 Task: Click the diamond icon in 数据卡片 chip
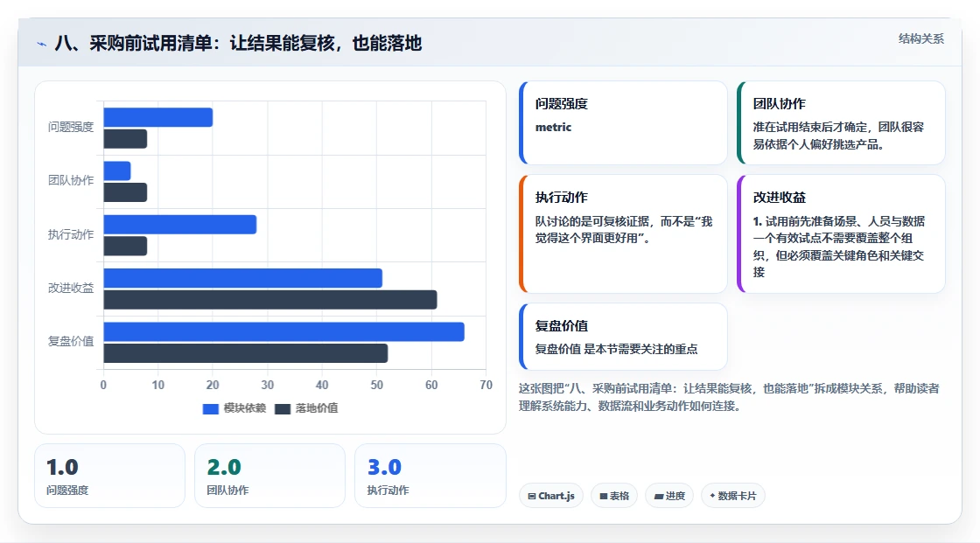pos(712,496)
